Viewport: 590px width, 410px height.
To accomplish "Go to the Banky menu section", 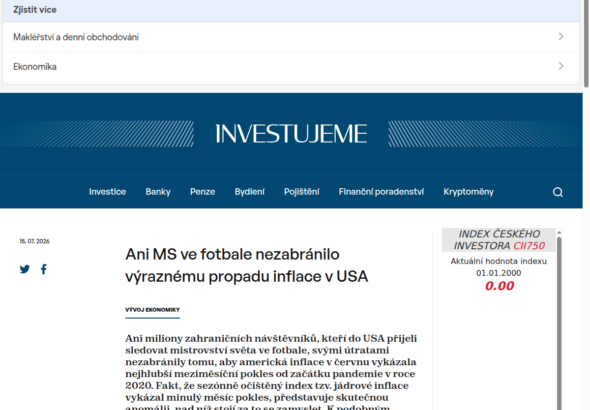I will coord(158,192).
